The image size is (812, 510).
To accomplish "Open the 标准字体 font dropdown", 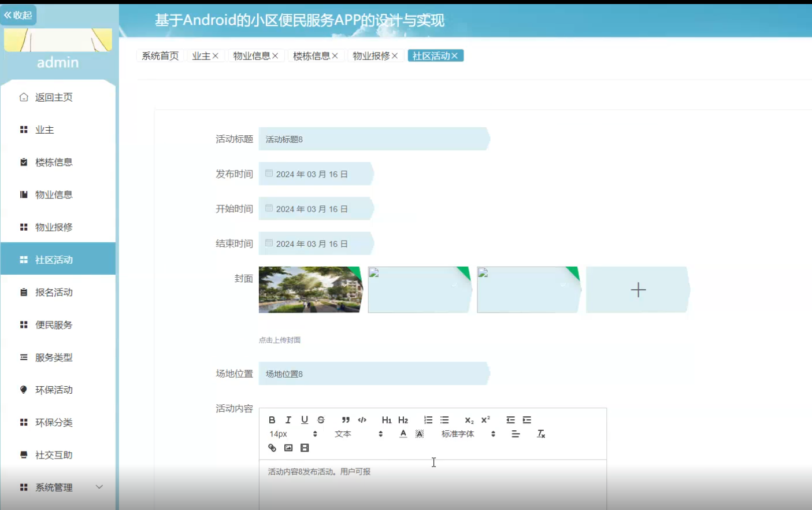I will point(468,434).
